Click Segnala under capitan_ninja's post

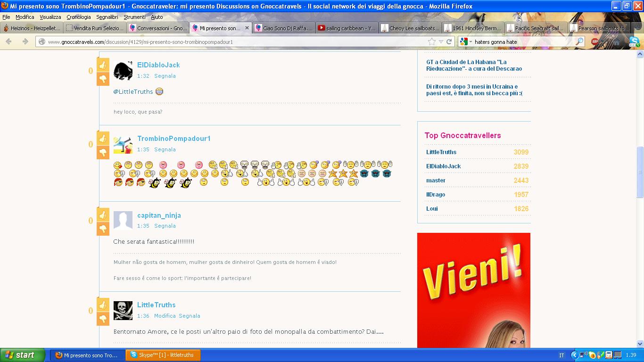click(x=165, y=226)
